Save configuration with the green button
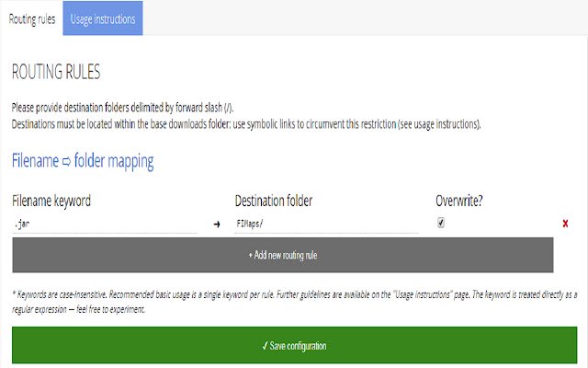Image resolution: width=588 pixels, height=368 pixels. [x=294, y=345]
